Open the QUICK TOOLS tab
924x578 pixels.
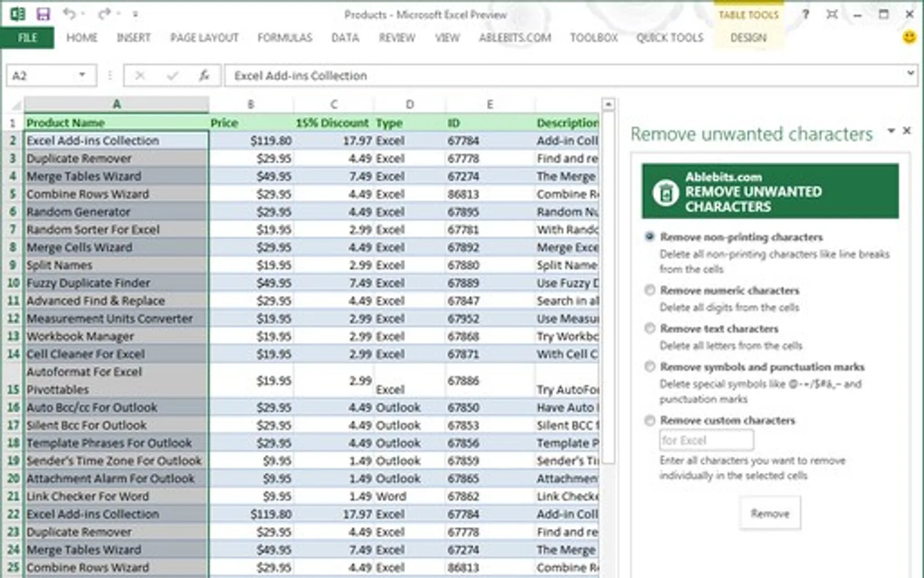[x=670, y=38]
